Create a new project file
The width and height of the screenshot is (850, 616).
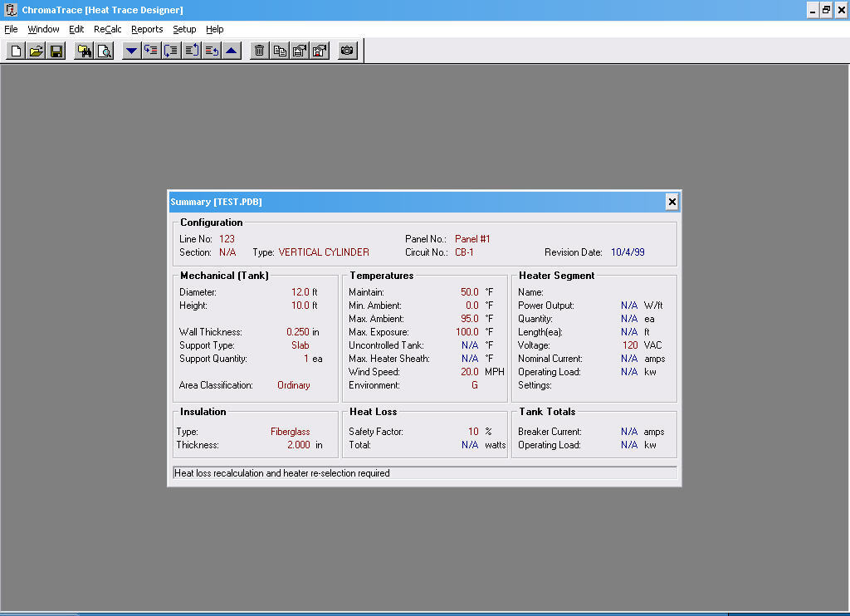[x=15, y=50]
